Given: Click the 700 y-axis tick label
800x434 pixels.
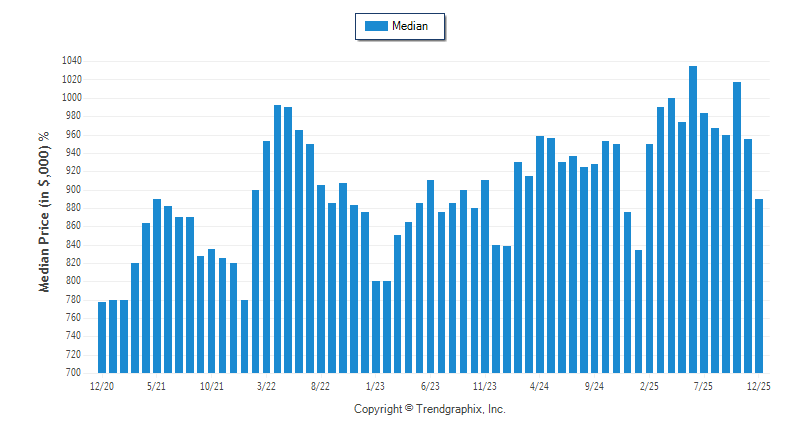Looking at the screenshot, I should point(73,373).
